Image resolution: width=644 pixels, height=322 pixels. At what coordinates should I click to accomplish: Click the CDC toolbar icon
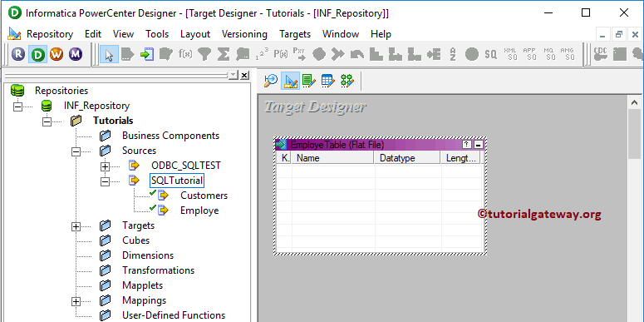coord(601,54)
